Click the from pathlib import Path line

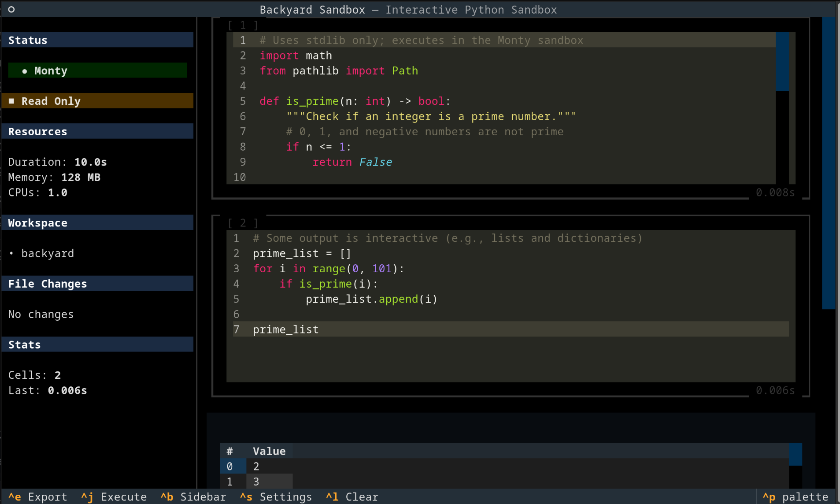tap(339, 70)
